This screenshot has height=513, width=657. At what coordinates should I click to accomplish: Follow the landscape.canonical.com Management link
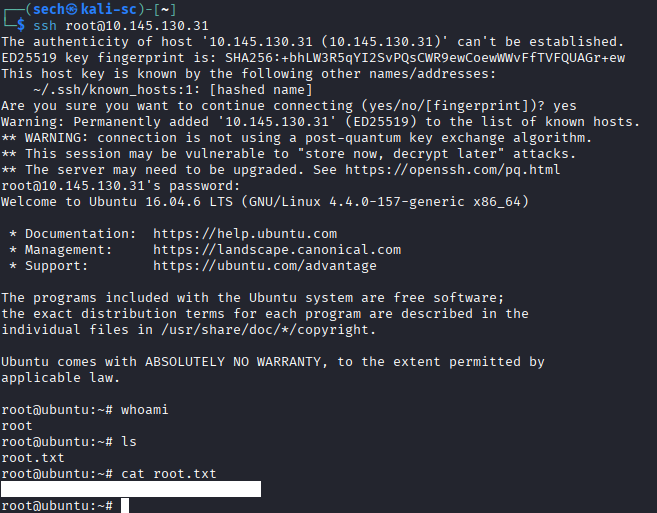277,250
